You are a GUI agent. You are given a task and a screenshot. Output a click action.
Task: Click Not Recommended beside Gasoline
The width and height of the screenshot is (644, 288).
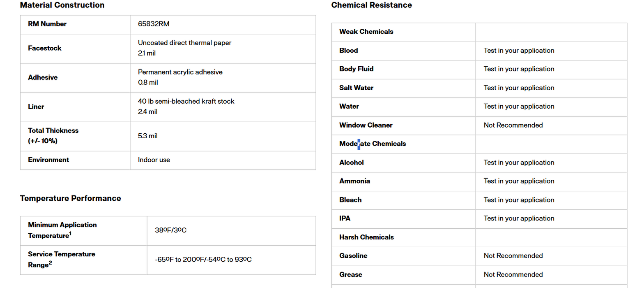pos(513,256)
